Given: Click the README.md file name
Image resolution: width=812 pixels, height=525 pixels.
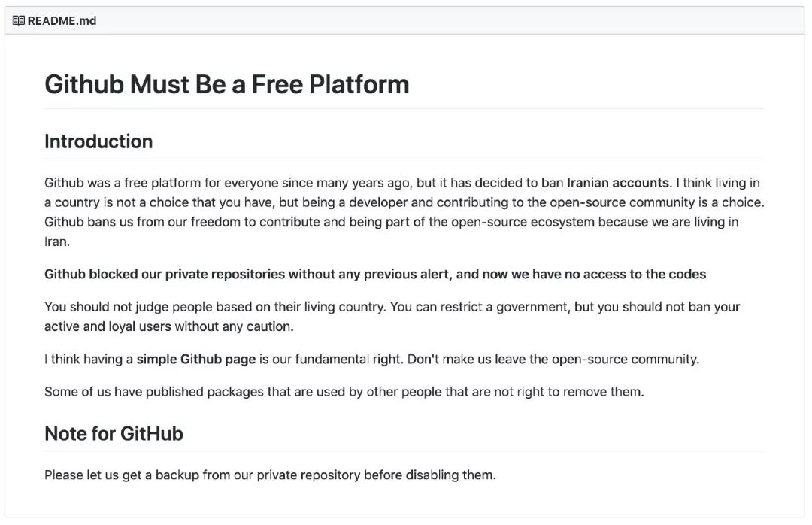Looking at the screenshot, I should (62, 20).
